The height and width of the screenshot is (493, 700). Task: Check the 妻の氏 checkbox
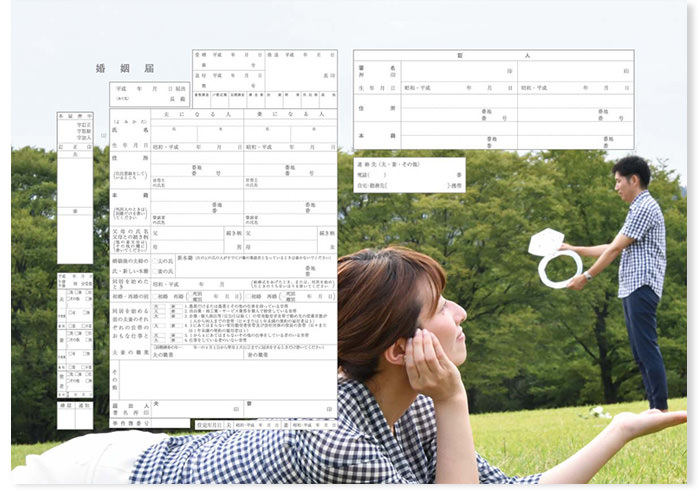pyautogui.click(x=155, y=270)
